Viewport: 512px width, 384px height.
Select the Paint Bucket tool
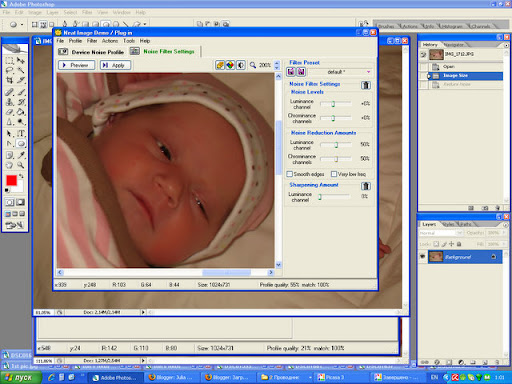coord(21,112)
